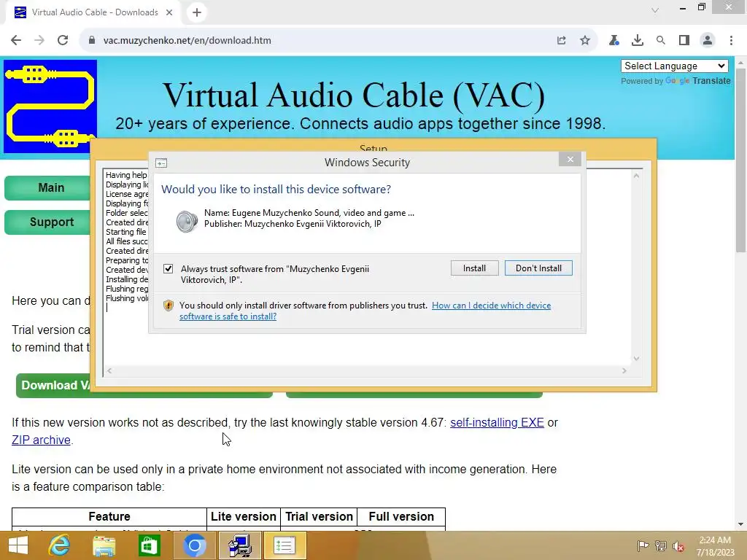
Task: Click the Support navigation button
Action: (x=47, y=222)
